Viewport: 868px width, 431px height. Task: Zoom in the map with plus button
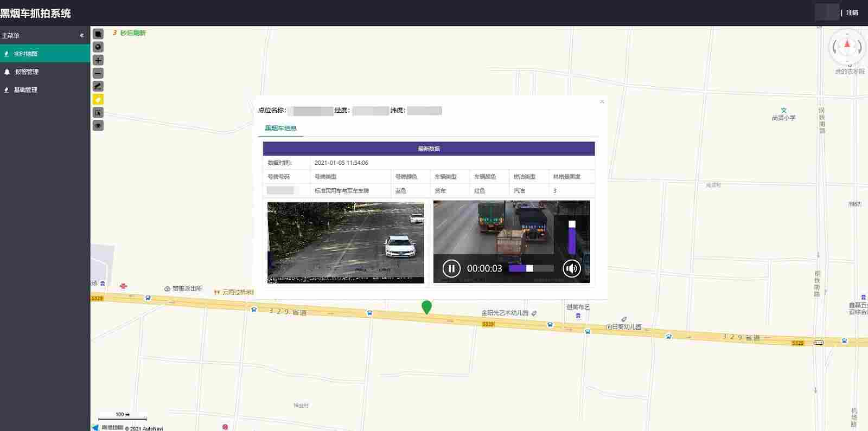(x=98, y=60)
